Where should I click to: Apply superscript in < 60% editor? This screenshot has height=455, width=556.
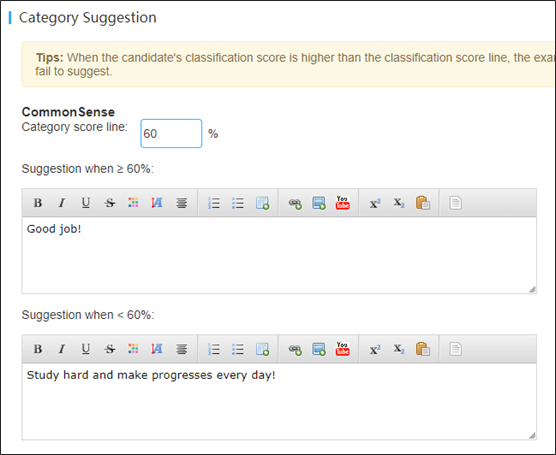375,349
